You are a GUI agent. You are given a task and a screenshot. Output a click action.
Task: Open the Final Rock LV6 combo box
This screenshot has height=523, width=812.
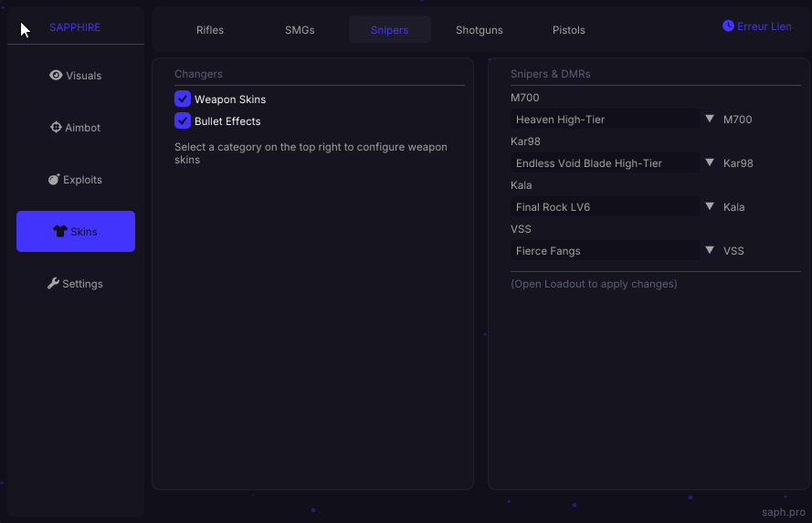(x=605, y=207)
